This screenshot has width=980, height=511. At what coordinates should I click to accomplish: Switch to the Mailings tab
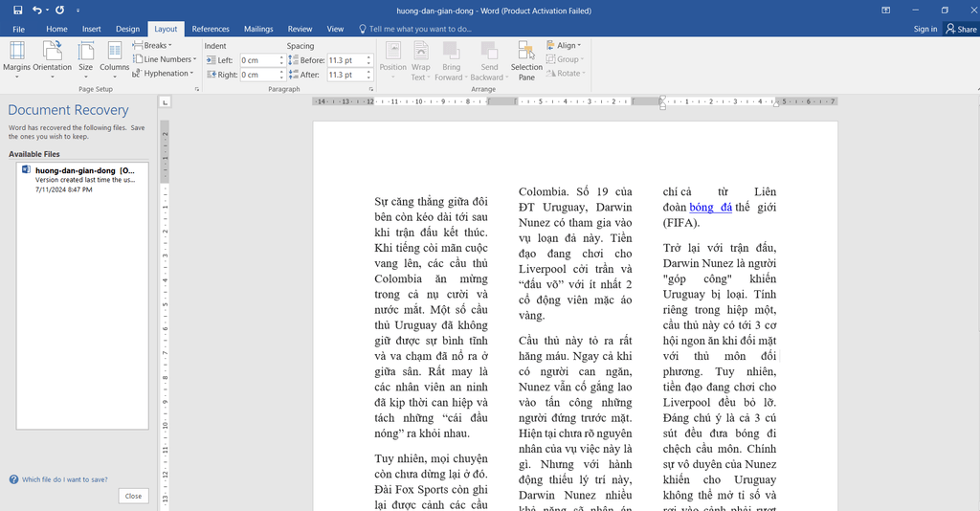pos(258,29)
